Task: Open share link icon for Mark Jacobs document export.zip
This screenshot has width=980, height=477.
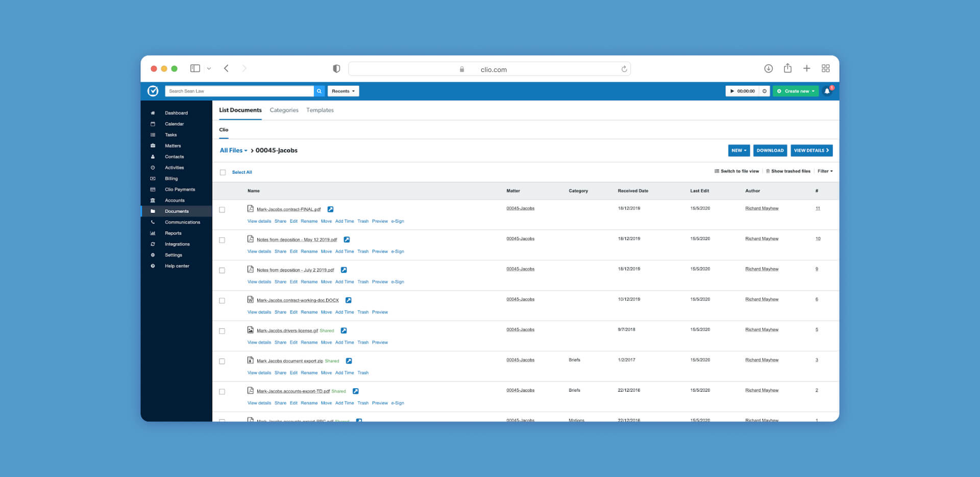Action: (349, 361)
